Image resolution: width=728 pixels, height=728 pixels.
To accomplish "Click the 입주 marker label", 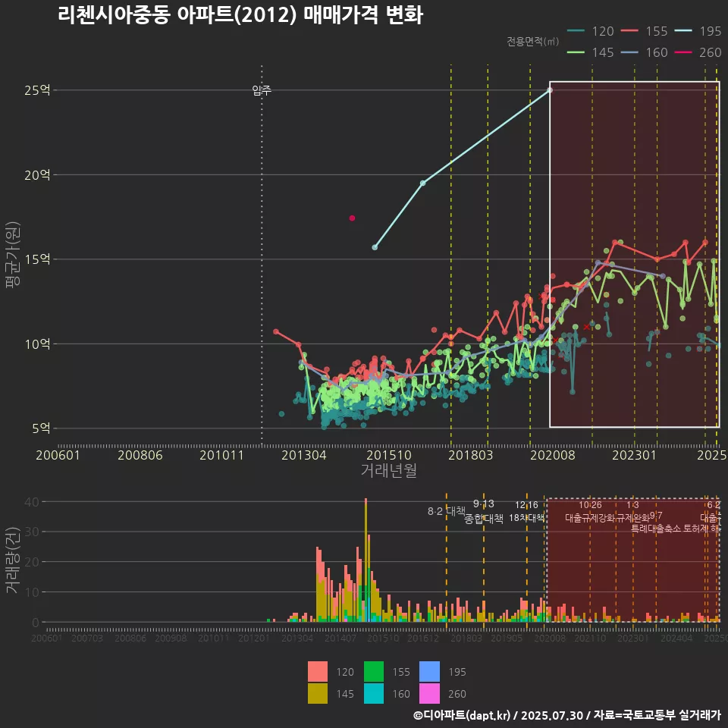I will (x=262, y=90).
